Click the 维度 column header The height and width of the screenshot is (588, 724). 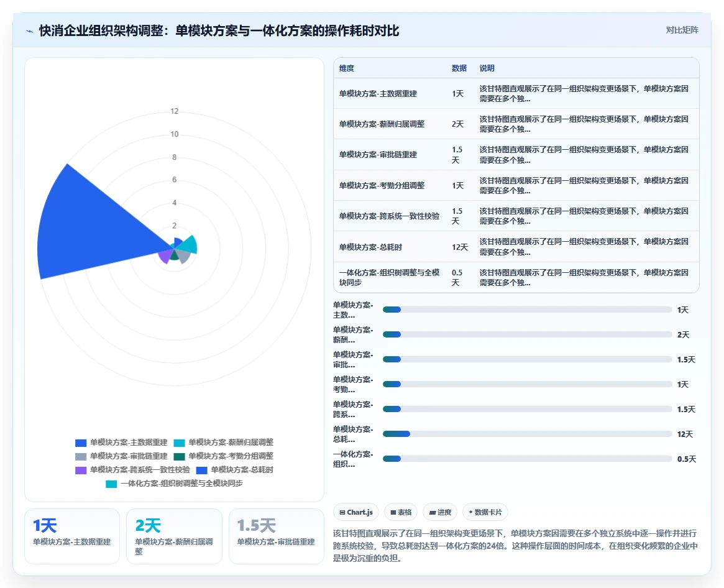(x=347, y=68)
